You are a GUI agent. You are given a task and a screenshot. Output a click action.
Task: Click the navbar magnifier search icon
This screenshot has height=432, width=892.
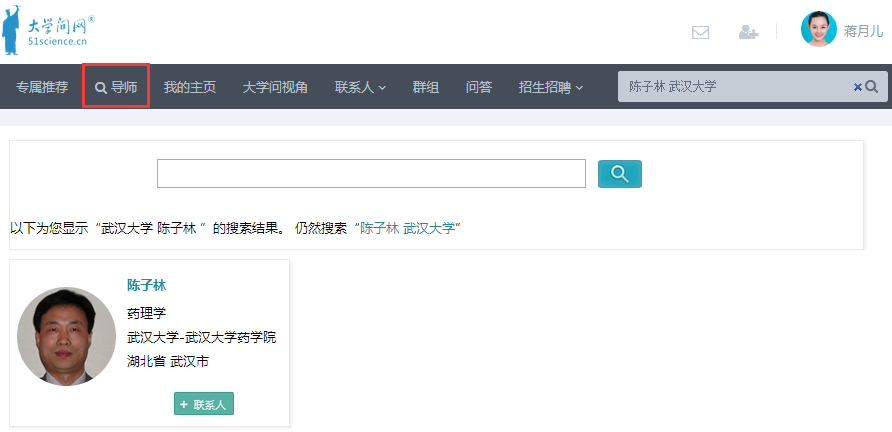point(872,87)
